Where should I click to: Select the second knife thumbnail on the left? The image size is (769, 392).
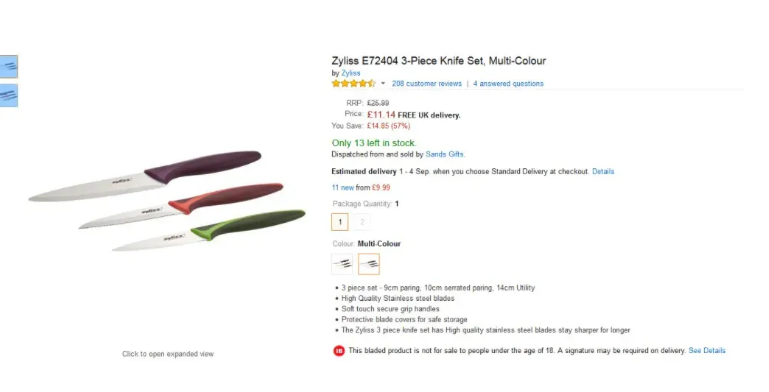(8, 95)
